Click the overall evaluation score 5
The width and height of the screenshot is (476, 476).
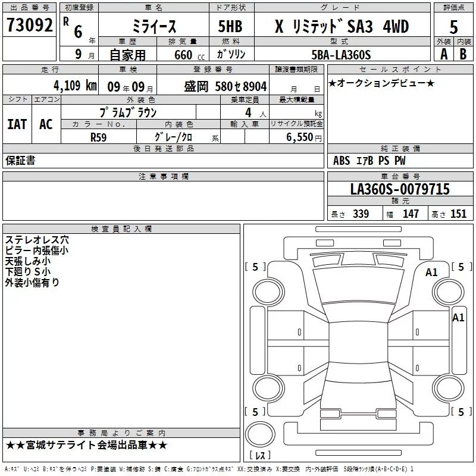click(453, 27)
